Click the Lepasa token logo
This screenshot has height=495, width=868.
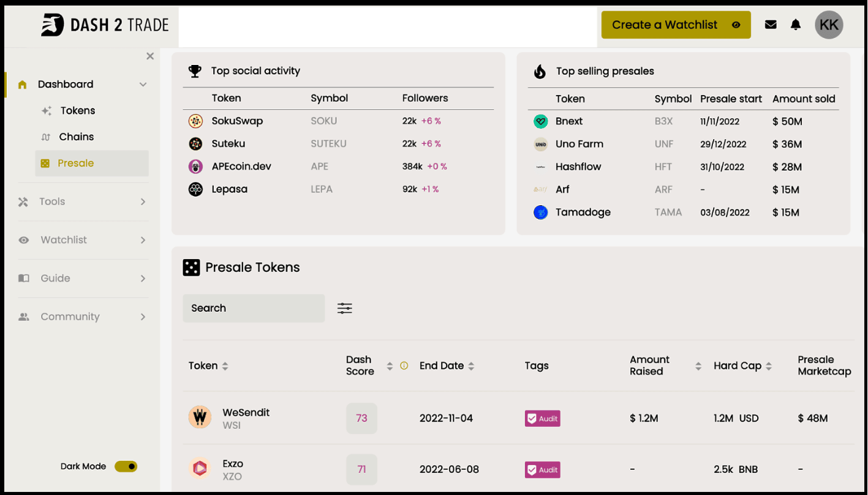tap(195, 189)
